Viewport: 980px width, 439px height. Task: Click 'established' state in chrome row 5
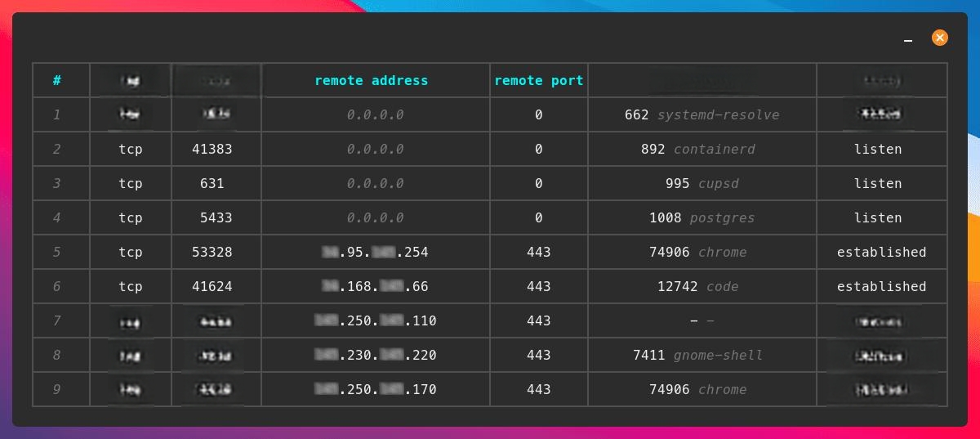(882, 252)
